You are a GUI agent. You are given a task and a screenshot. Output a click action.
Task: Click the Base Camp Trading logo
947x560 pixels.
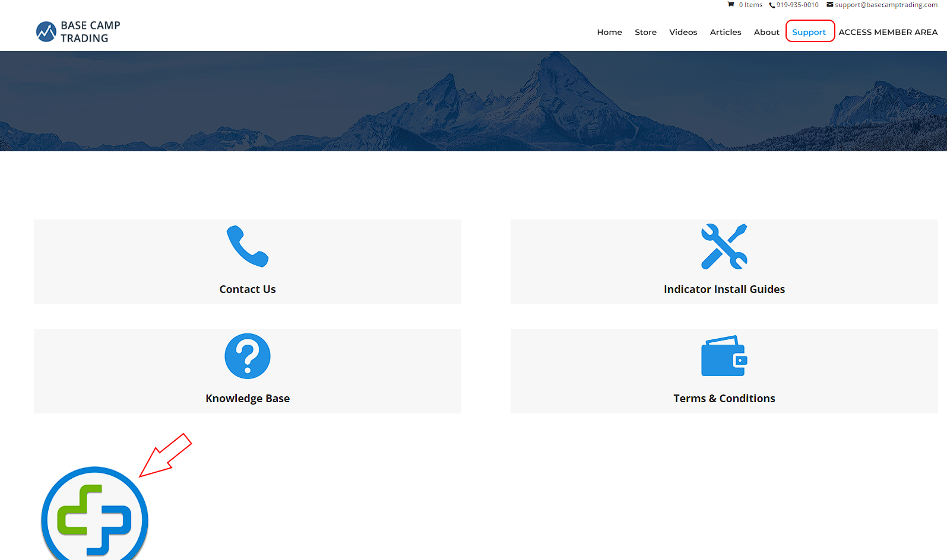pyautogui.click(x=78, y=32)
